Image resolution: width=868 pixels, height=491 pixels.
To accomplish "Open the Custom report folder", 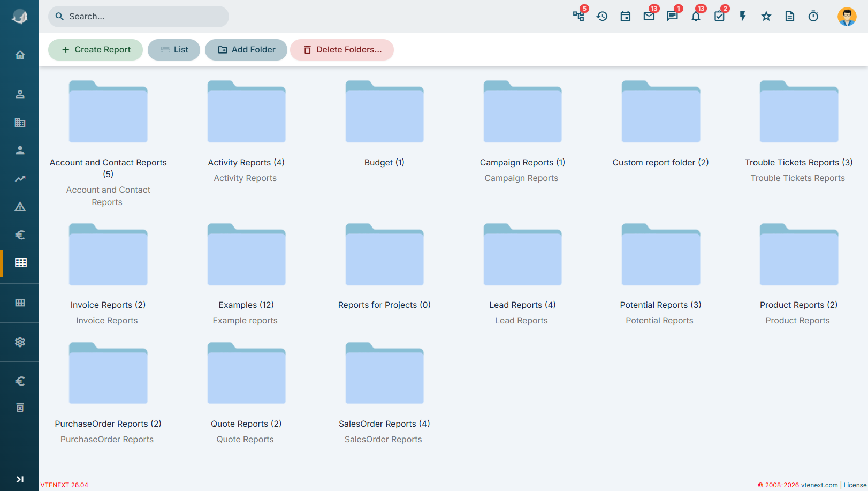I will coord(660,111).
